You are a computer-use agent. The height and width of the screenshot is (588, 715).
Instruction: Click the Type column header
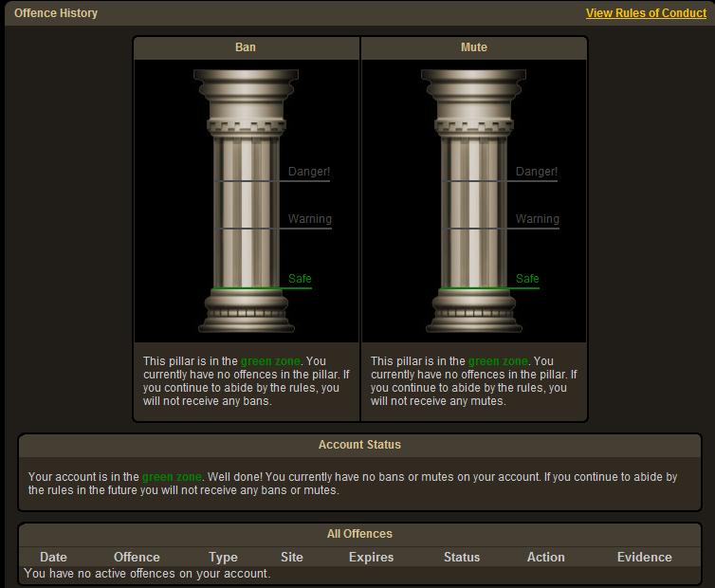point(223,558)
